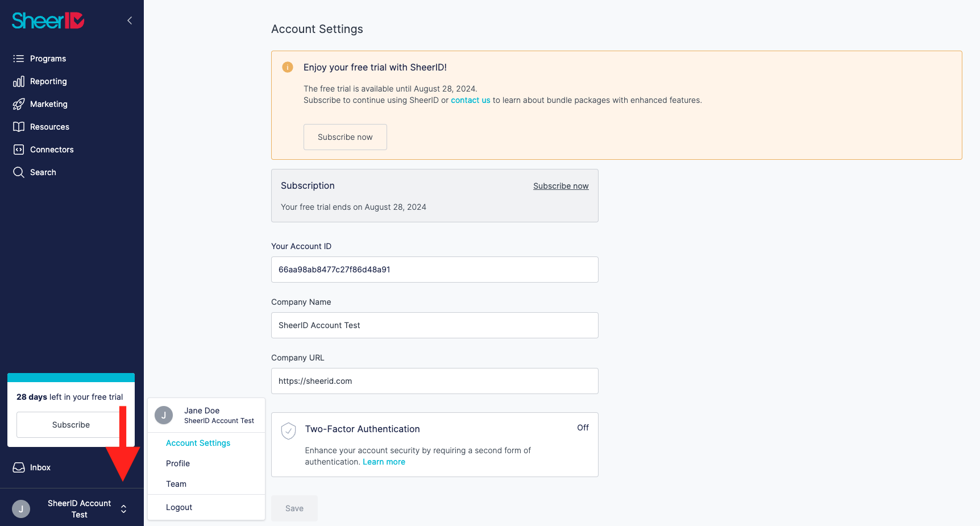Screen dimensions: 980x526
Task: Click Subscribe now button in trial banner
Action: pos(345,137)
